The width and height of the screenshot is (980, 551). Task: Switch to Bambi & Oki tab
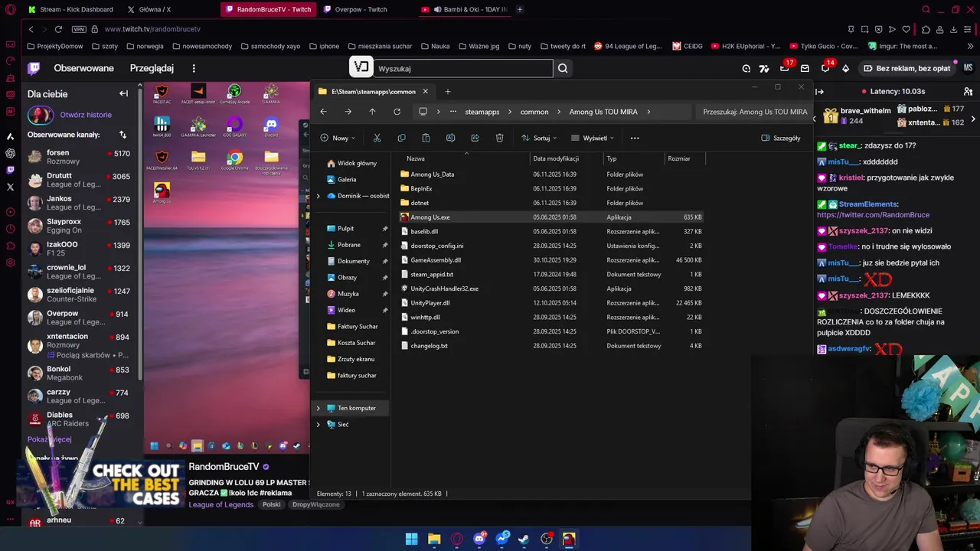click(464, 9)
